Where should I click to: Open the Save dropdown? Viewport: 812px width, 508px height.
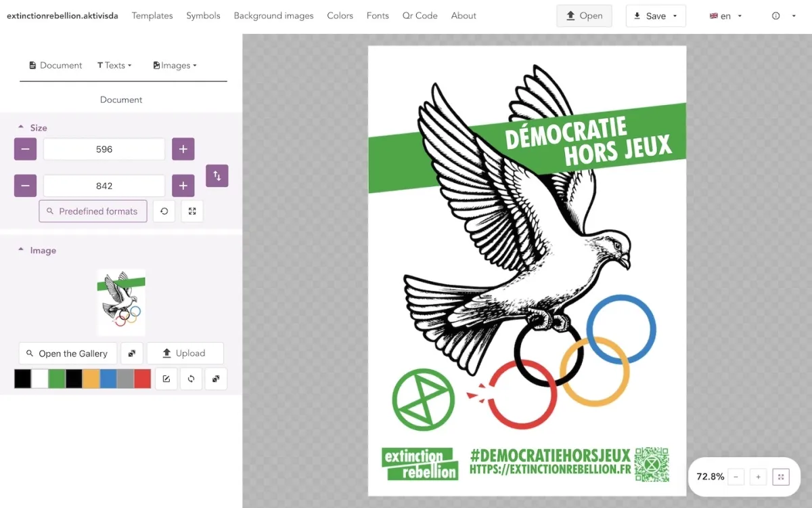pos(655,16)
